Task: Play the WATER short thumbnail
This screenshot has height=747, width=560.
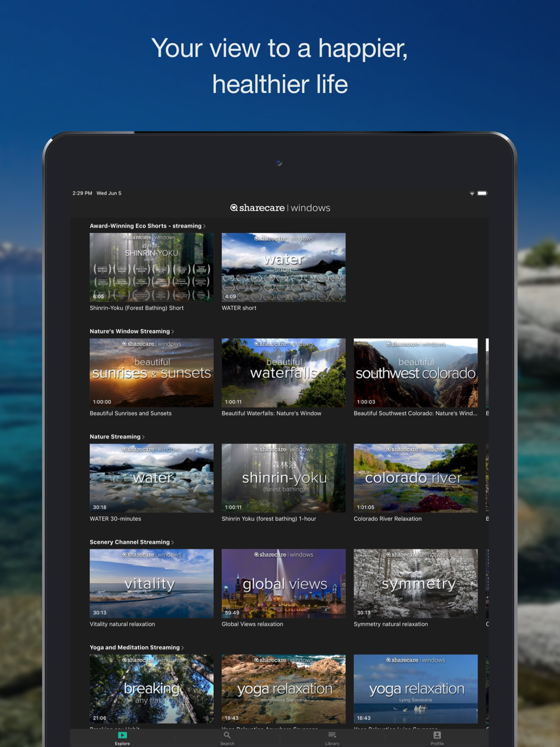Action: pyautogui.click(x=283, y=267)
